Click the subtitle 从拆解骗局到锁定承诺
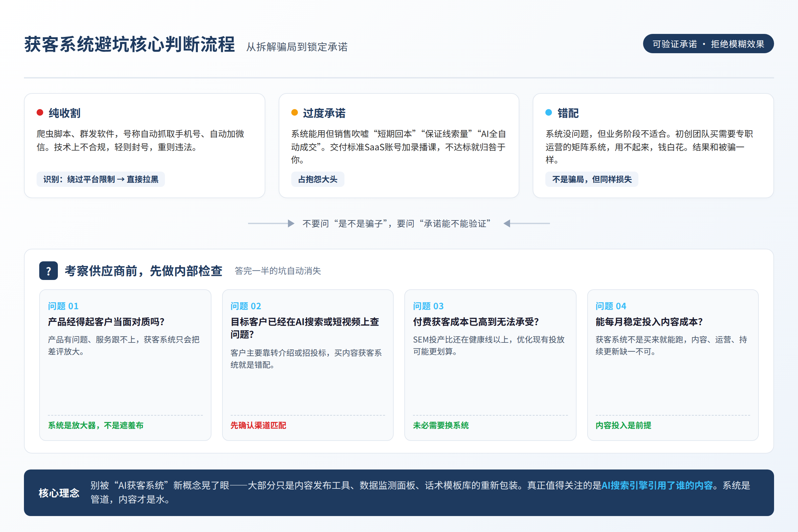 coord(297,47)
